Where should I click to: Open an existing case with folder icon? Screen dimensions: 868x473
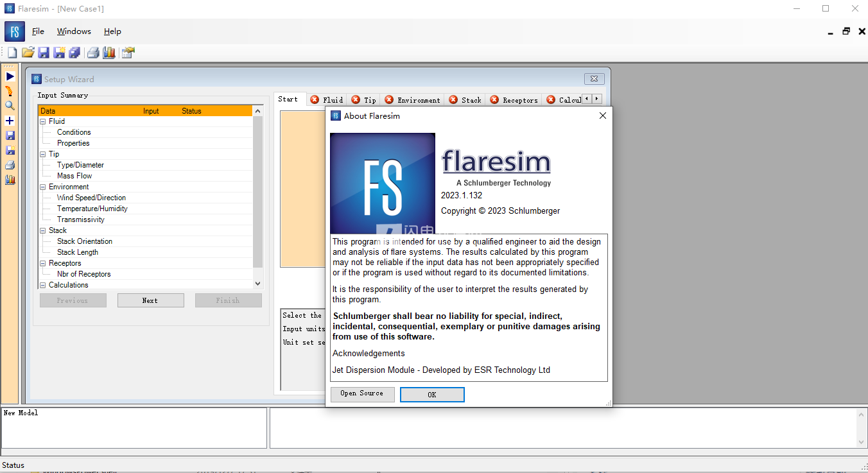coord(28,52)
